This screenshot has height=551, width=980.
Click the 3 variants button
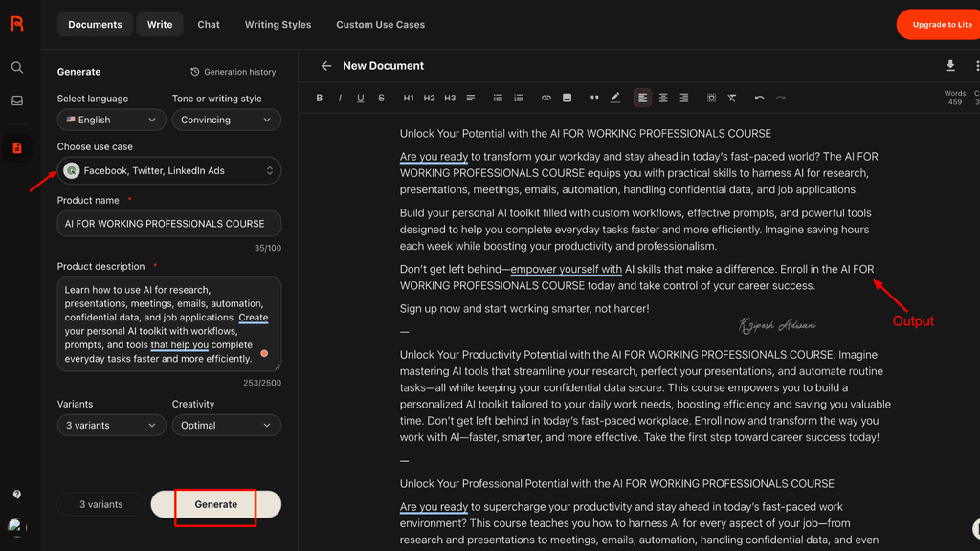tap(100, 504)
